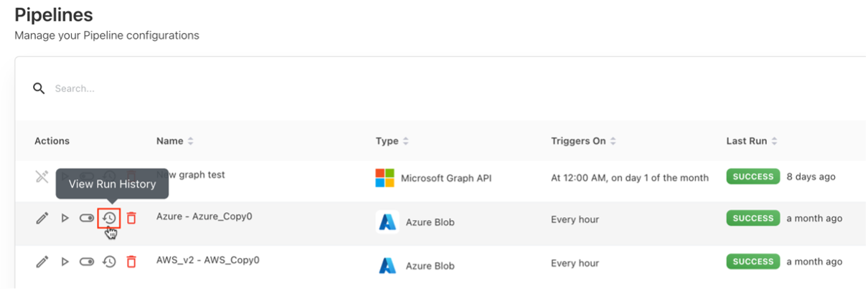
Task: Open the Azure - Azure_Copy0 pipeline name
Action: (204, 216)
